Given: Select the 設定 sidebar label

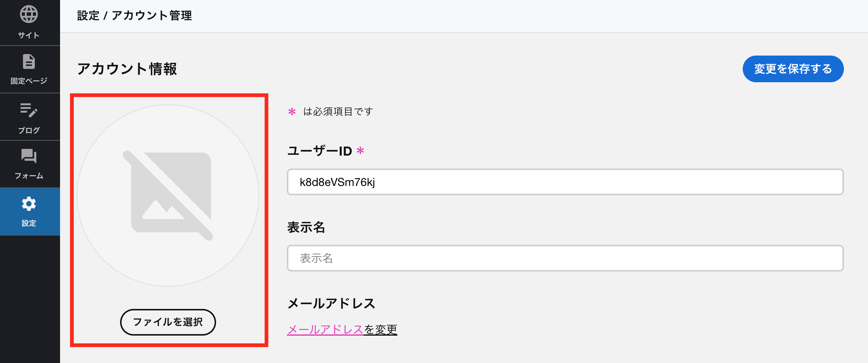Looking at the screenshot, I should 29,223.
